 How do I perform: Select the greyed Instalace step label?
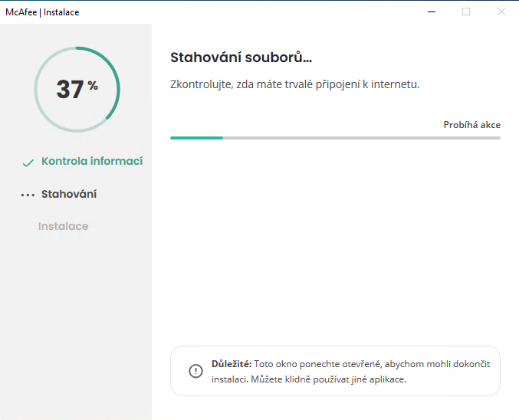[x=63, y=226]
